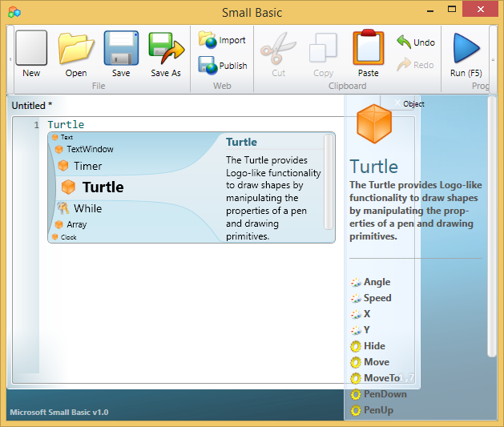
Task: Run the program with the blue play icon
Action: [x=466, y=48]
